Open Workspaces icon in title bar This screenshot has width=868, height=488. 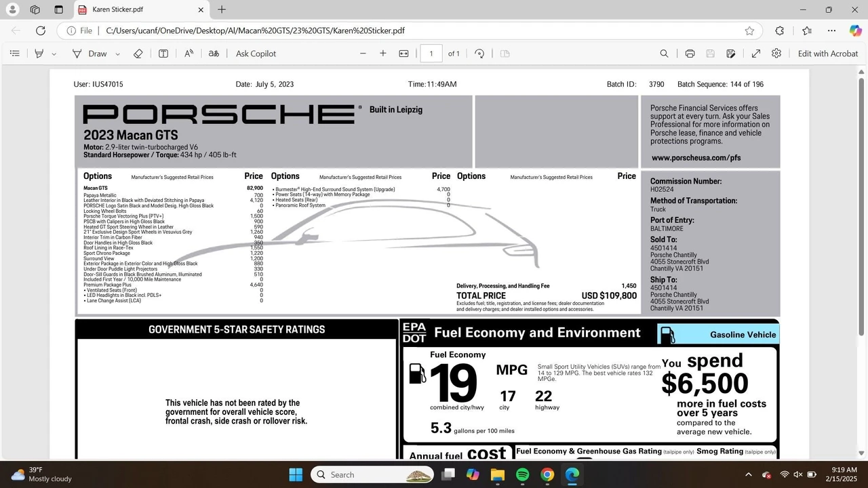tap(35, 9)
